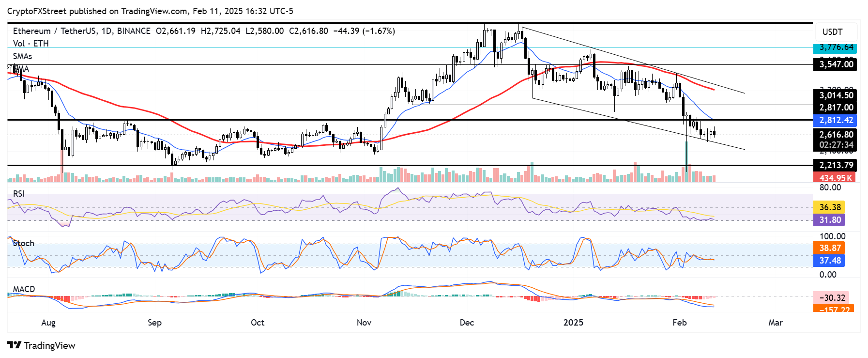Select the 2,812.42 blue SMA price tag
Image resolution: width=868 pixels, height=358 pixels.
(835, 120)
